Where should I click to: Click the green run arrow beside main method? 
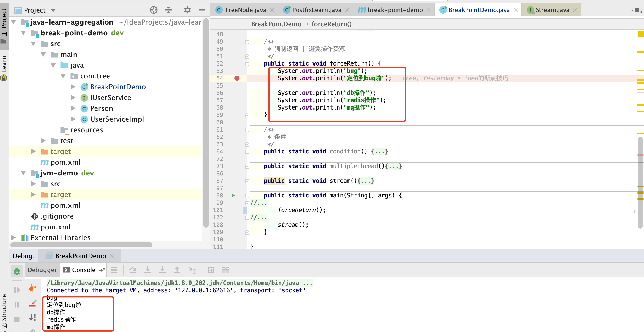click(233, 196)
